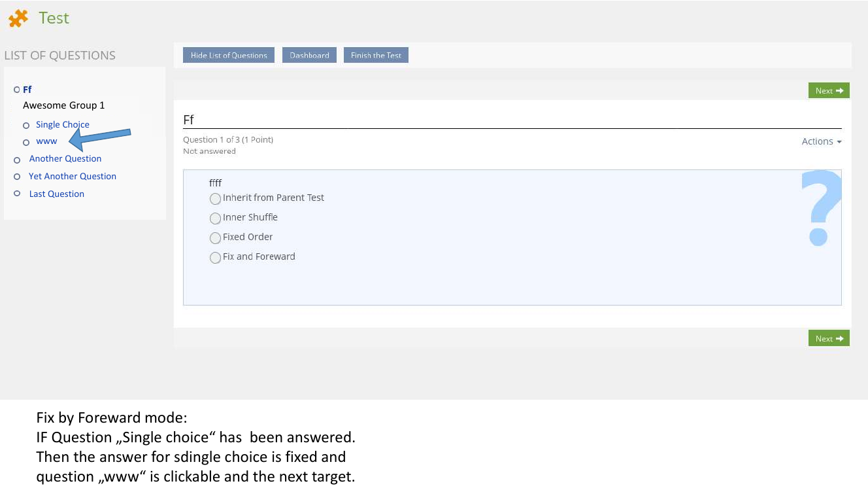Click the ffff question text
The height and width of the screenshot is (492, 868).
(216, 183)
